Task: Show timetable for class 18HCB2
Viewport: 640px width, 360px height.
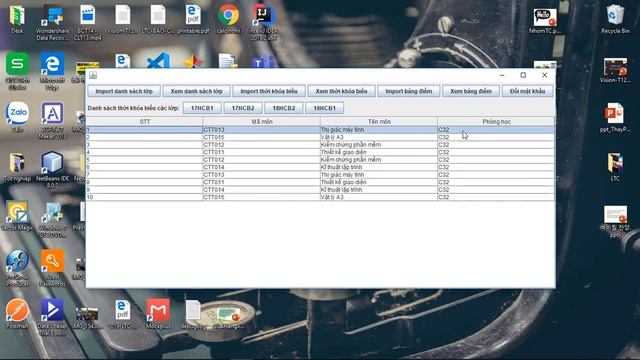Action: (x=284, y=108)
